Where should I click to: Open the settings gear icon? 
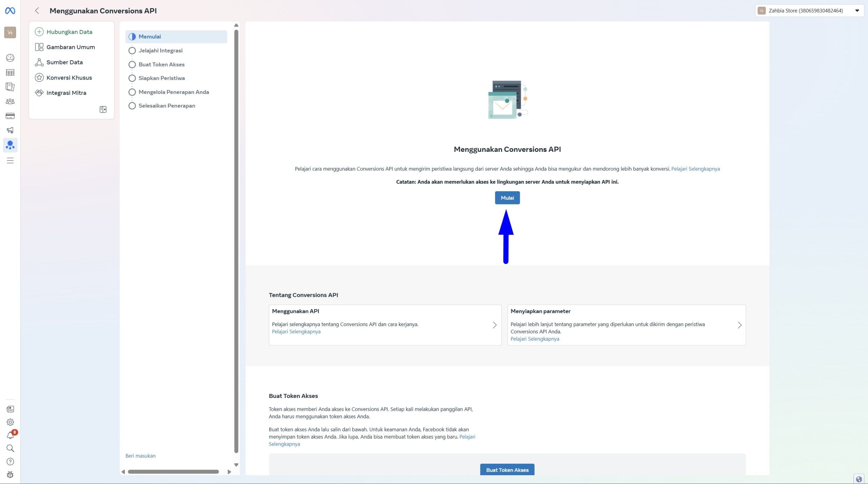(10, 422)
